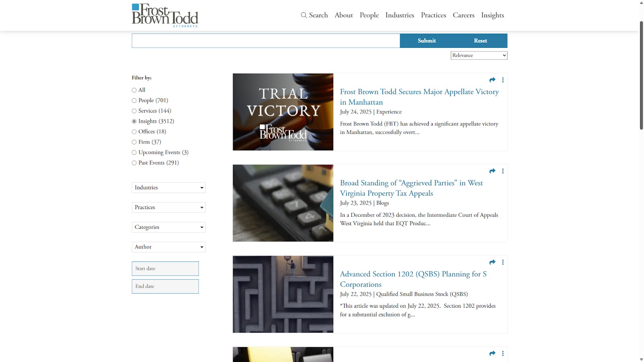Click the Frost Brown Todd logo
Image resolution: width=644 pixels, height=362 pixels.
click(x=165, y=15)
